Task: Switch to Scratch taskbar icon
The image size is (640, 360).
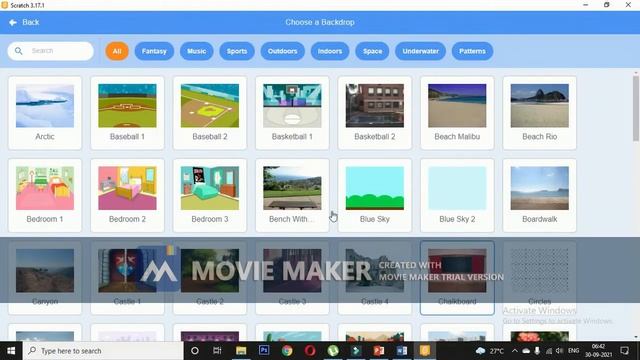Action: [x=425, y=351]
